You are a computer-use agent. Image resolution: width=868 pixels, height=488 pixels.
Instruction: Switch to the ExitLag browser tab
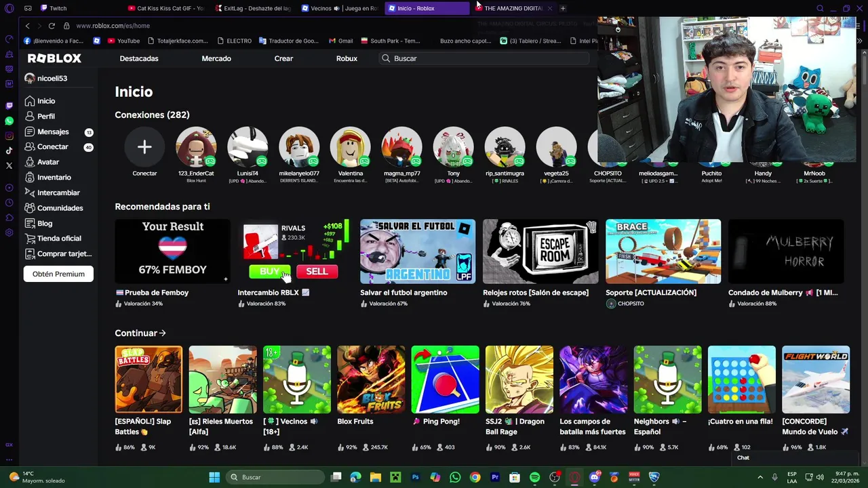pos(254,8)
